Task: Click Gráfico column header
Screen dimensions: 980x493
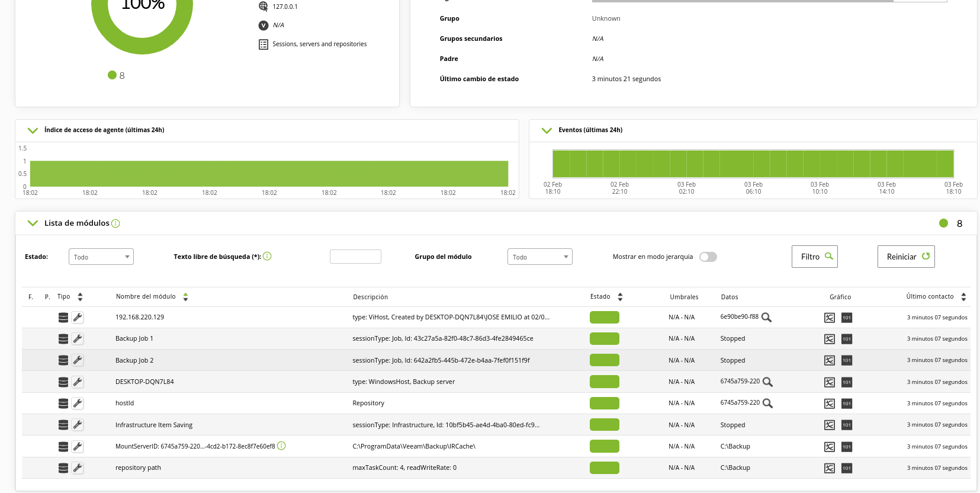Action: point(840,297)
